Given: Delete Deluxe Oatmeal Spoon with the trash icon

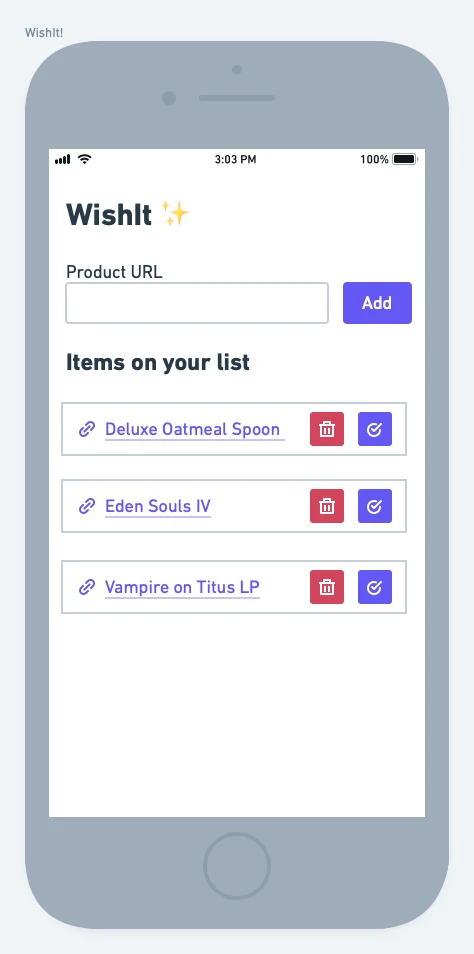Looking at the screenshot, I should pyautogui.click(x=327, y=429).
